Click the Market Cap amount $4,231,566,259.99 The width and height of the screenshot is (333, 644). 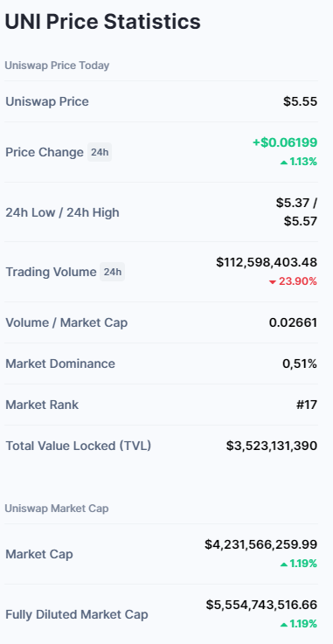click(x=261, y=544)
